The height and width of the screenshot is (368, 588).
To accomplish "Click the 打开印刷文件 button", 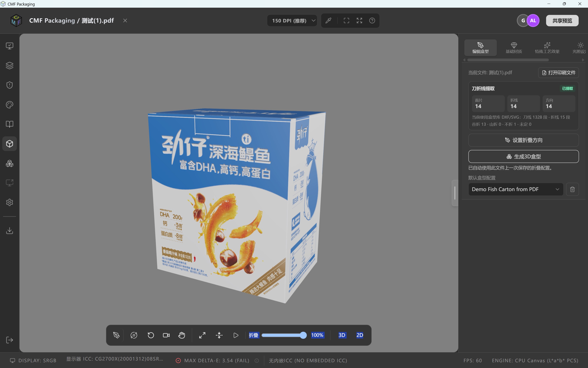I will pyautogui.click(x=558, y=72).
